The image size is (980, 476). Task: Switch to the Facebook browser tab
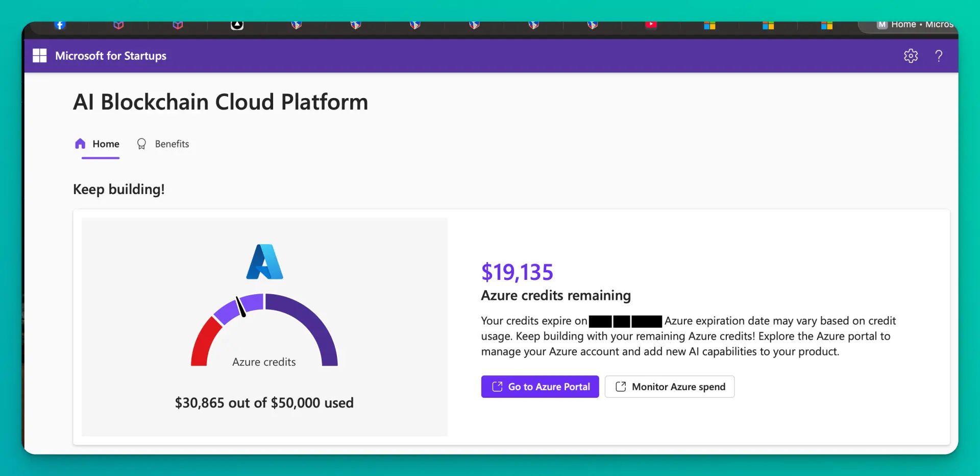point(60,25)
